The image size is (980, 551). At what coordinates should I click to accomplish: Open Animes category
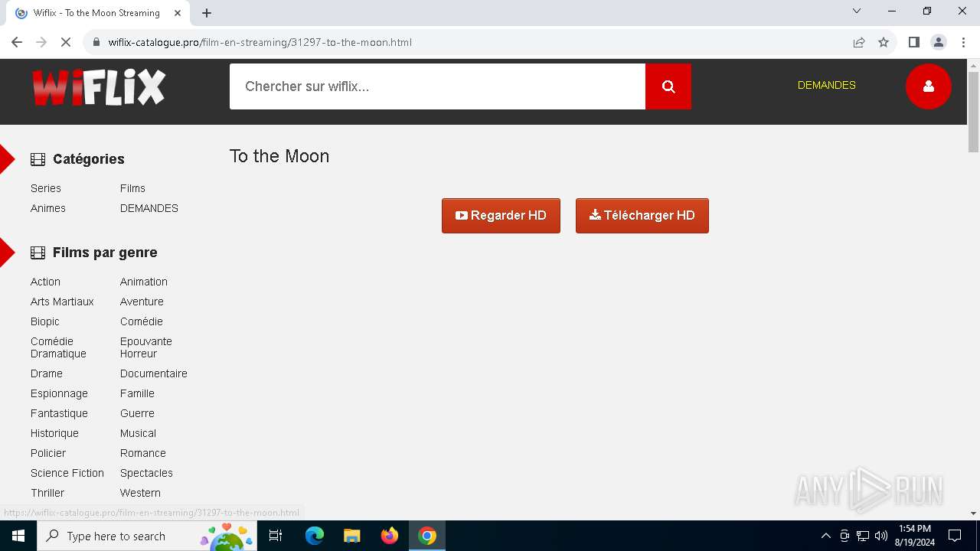tap(48, 208)
